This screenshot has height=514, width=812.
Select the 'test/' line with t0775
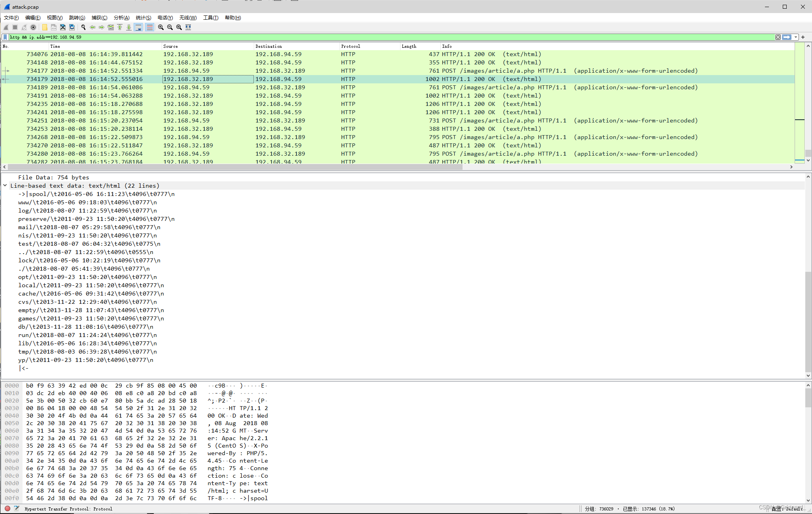[89, 244]
